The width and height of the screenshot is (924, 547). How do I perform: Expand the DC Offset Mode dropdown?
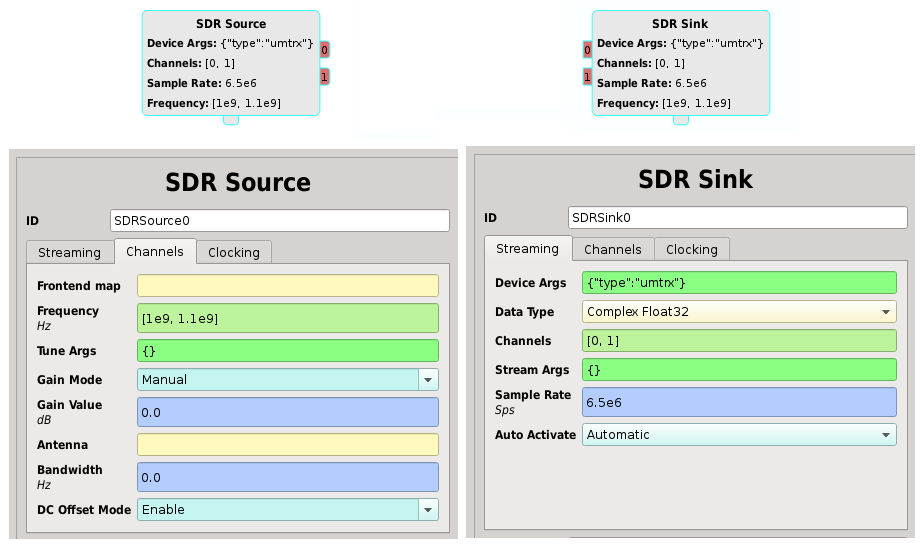point(287,510)
